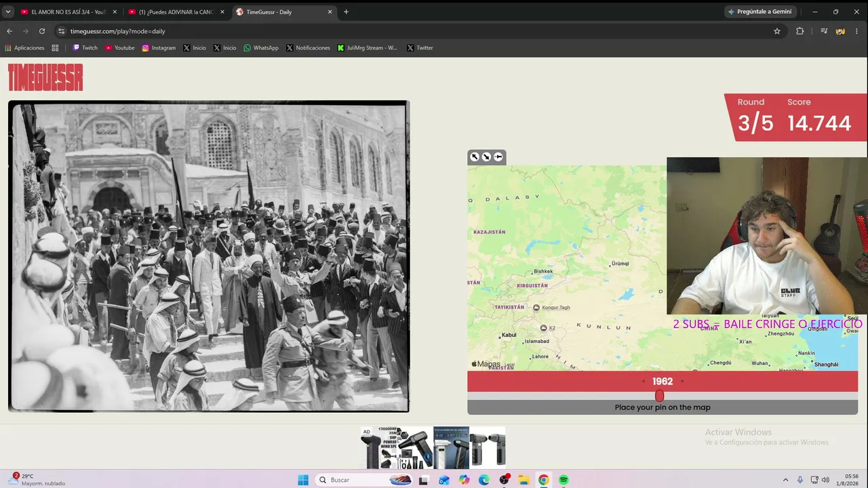The height and width of the screenshot is (488, 868).
Task: Click the 1962 year value
Action: click(x=663, y=382)
